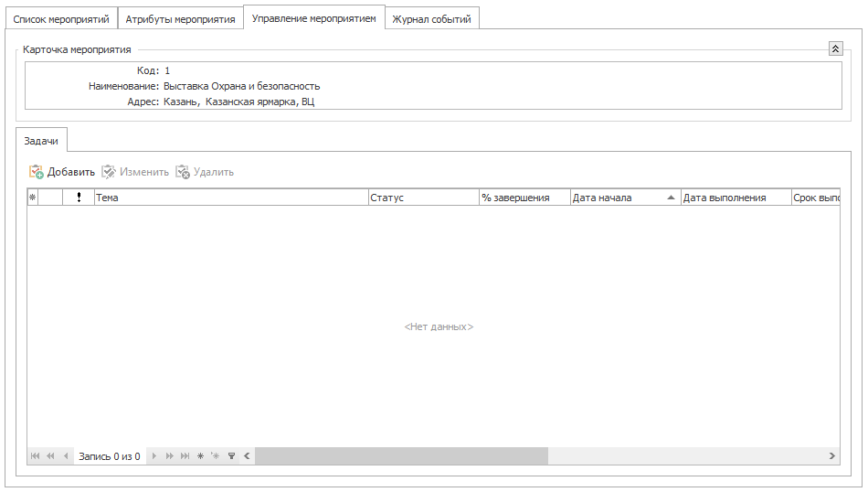
Task: Collapse the Карточка мероприятия panel
Action: (835, 48)
